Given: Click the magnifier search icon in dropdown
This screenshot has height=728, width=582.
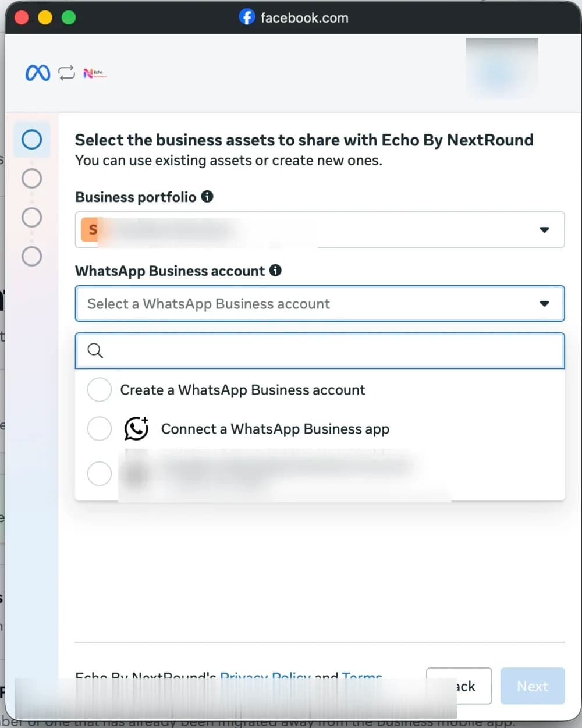Looking at the screenshot, I should pos(95,350).
